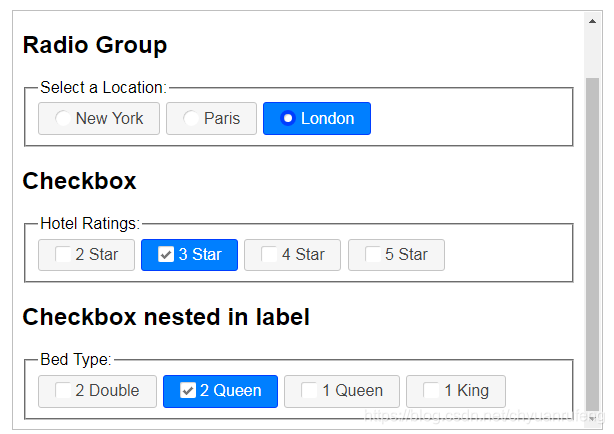Toggle the 1 Queen bed checkbox
The height and width of the screenshot is (434, 614).
pyautogui.click(x=341, y=390)
